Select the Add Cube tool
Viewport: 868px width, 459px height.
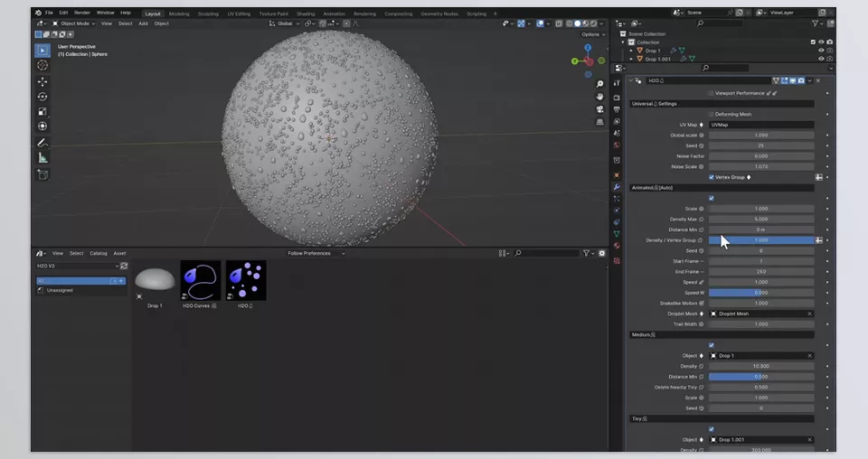click(42, 174)
